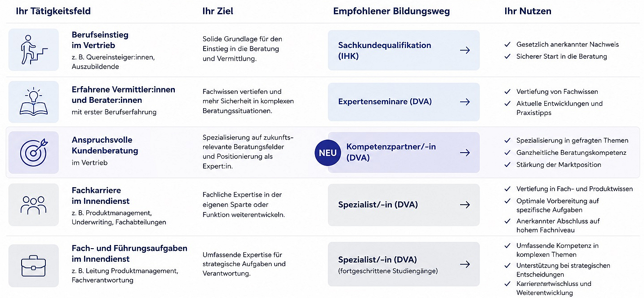Click the stair-climbing person icon for Berufseinstieg

[x=34, y=50]
